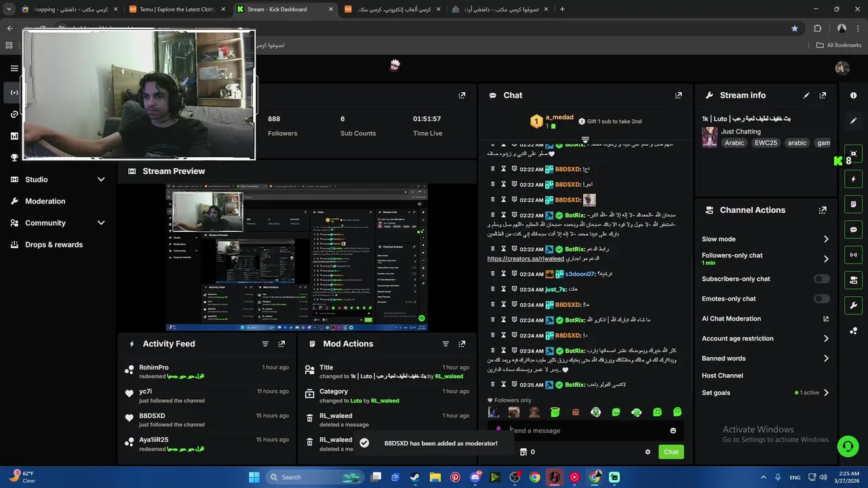Screen dimensions: 868x488
Task: Open Followers-only chat options
Action: coord(766,259)
